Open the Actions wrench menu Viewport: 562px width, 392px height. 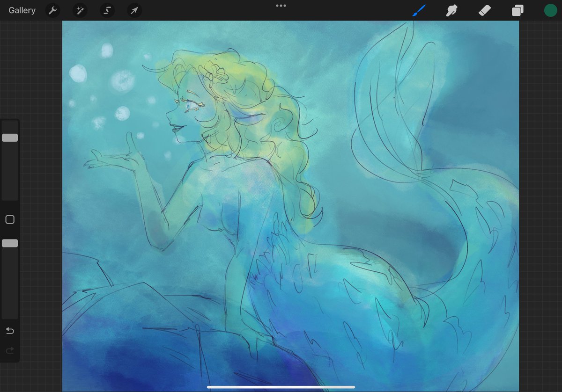pos(53,11)
